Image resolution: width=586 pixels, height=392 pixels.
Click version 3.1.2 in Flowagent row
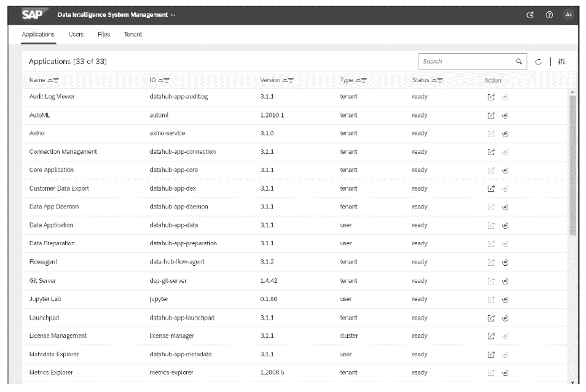pyautogui.click(x=267, y=262)
